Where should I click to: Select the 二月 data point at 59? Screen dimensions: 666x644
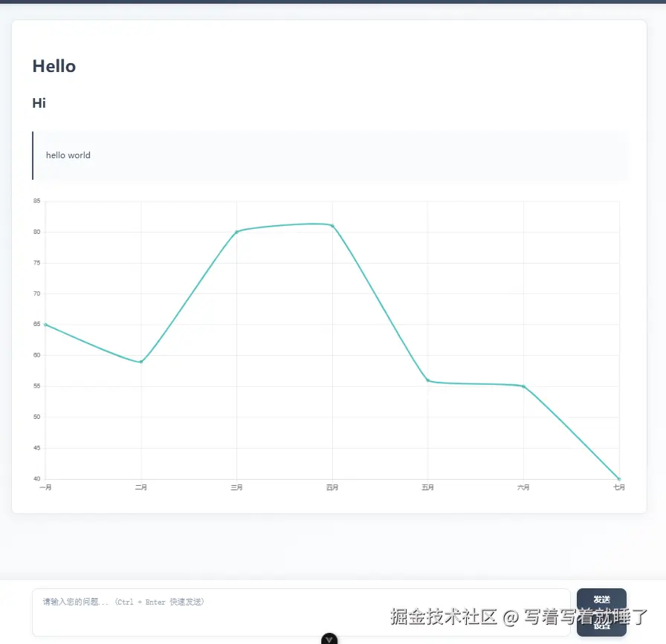click(x=141, y=362)
